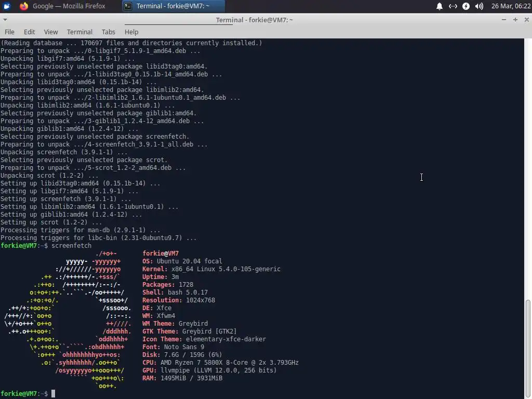Image resolution: width=532 pixels, height=399 pixels.
Task: Click 'Icon Theme: elementary-xfce-darker' line
Action: (204, 339)
